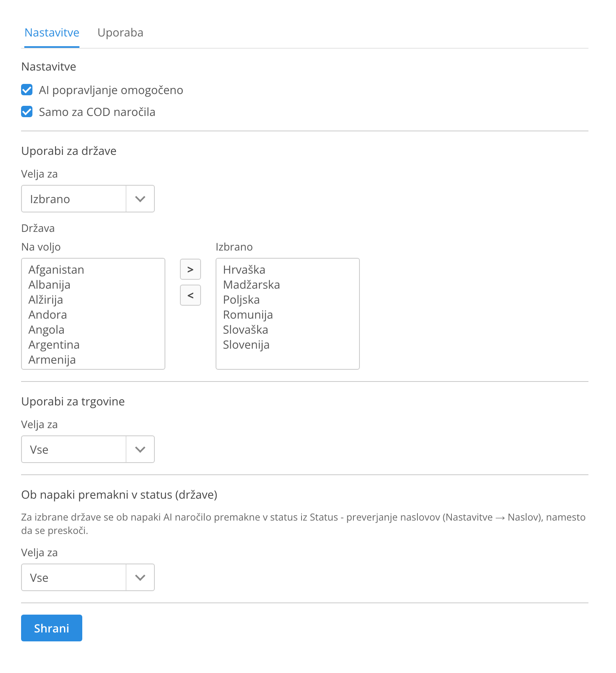Select Slovenija in Izbrano list
Image resolution: width=616 pixels, height=673 pixels.
pos(288,345)
